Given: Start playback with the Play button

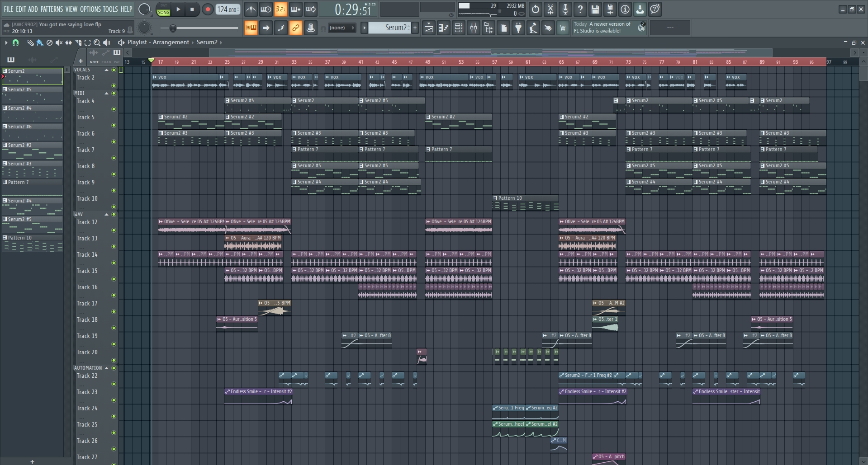Looking at the screenshot, I should [x=178, y=9].
